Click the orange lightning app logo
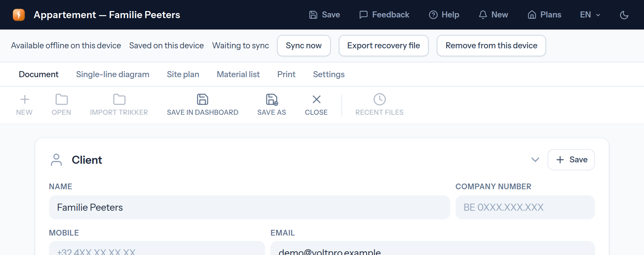Viewport: 644px width, 255px height. tap(19, 15)
